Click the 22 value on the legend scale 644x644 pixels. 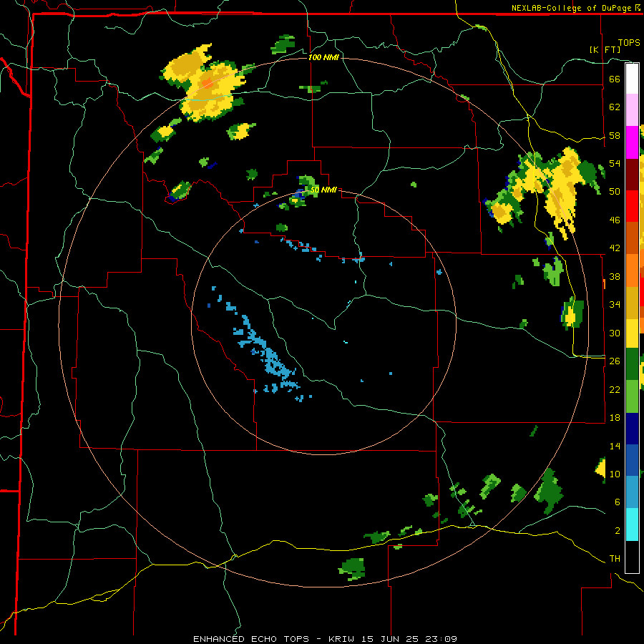[x=615, y=389]
